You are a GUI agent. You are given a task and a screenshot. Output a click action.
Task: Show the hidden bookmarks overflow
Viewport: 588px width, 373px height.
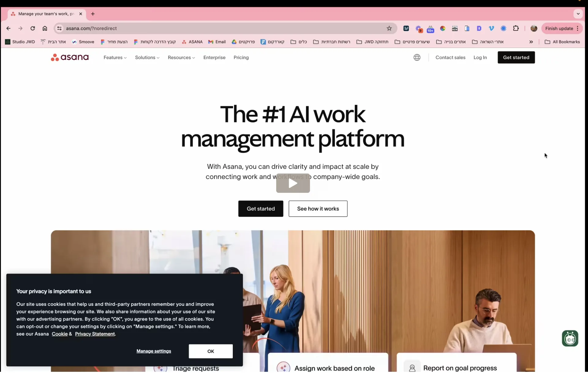(531, 42)
